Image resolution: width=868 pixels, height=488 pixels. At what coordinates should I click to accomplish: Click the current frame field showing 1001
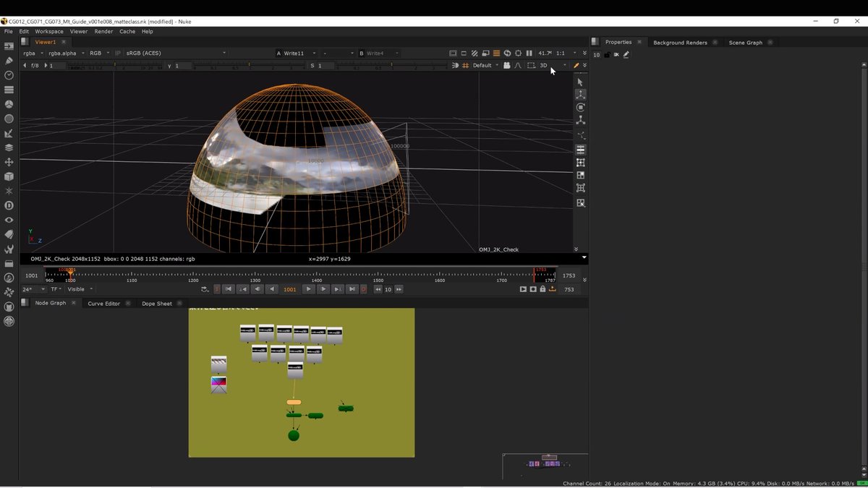[289, 289]
